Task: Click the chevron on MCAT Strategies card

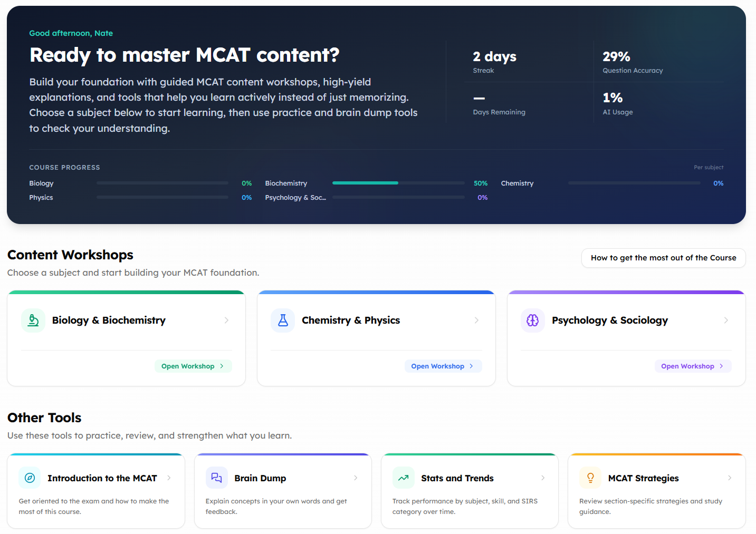Action: 730,478
